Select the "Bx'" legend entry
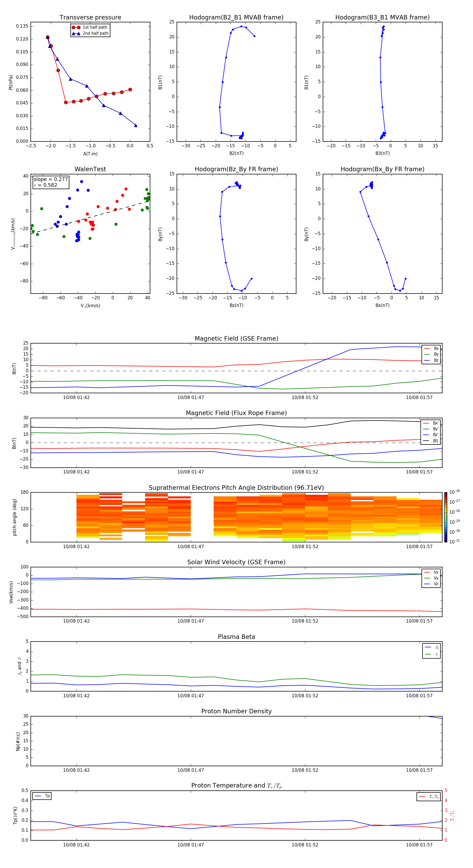This screenshot has width=473, height=868. [431, 423]
